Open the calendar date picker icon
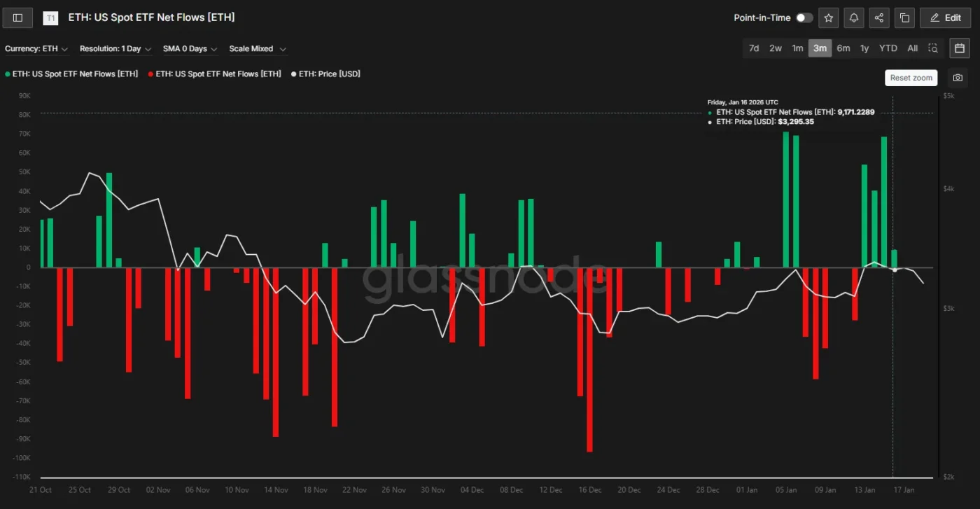 pos(960,48)
